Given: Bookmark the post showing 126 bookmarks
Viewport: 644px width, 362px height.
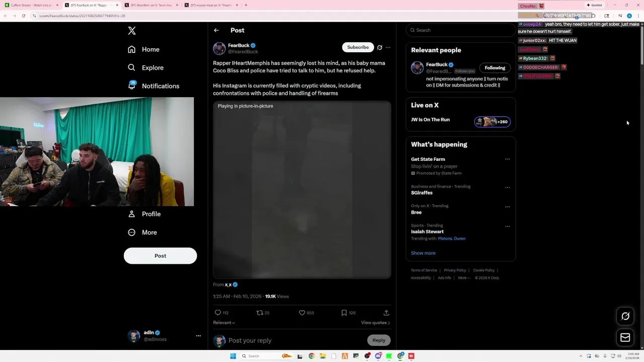Looking at the screenshot, I should 344,313.
